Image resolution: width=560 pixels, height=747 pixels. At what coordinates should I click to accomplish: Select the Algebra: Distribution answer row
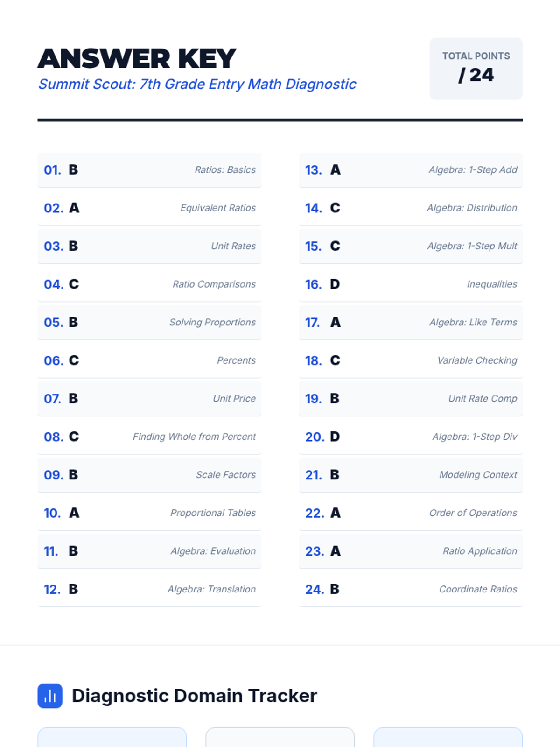[410, 208]
